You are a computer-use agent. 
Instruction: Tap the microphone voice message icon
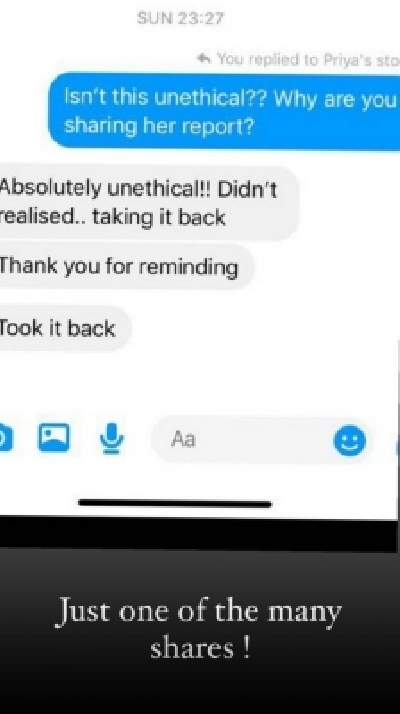click(112, 439)
